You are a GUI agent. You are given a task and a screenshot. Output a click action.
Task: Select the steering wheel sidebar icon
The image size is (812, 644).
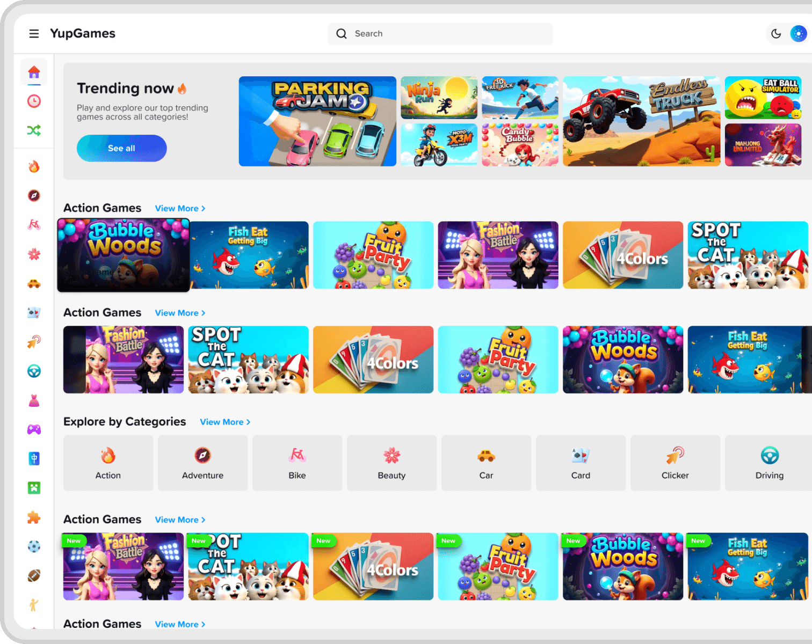click(34, 371)
